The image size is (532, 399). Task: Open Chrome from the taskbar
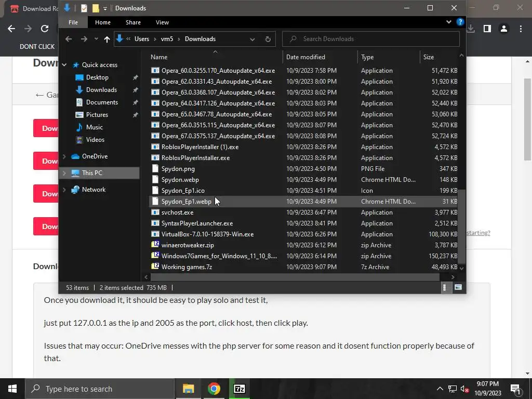point(214,389)
